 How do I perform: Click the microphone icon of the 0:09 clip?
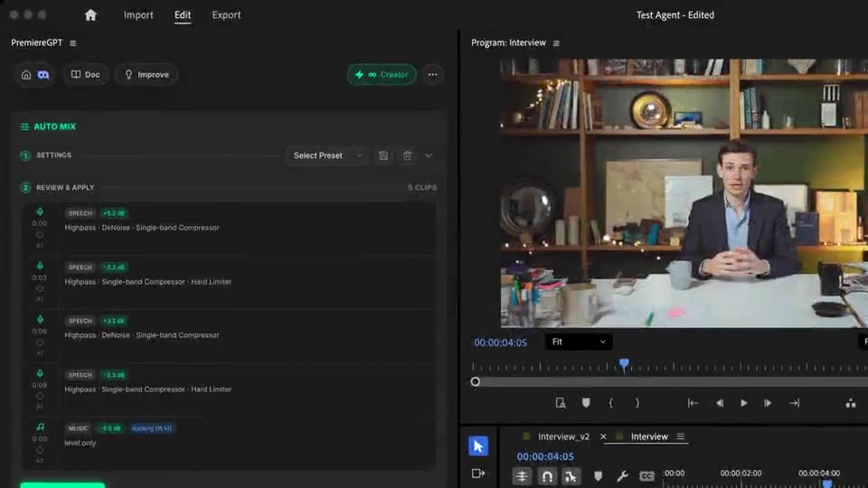click(x=40, y=374)
